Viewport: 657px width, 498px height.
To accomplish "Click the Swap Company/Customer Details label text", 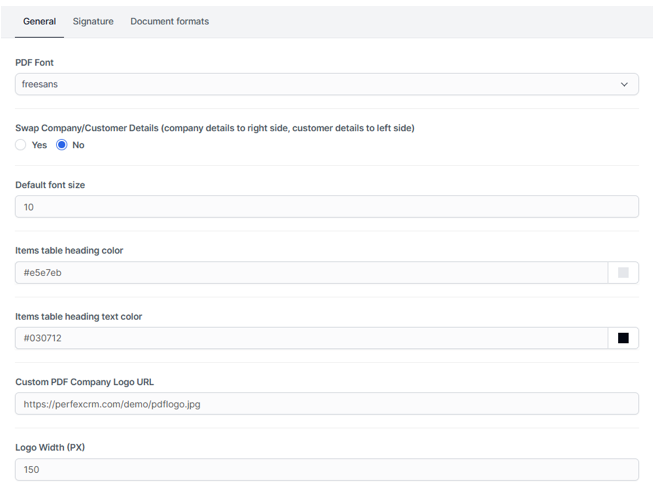I will click(x=214, y=128).
